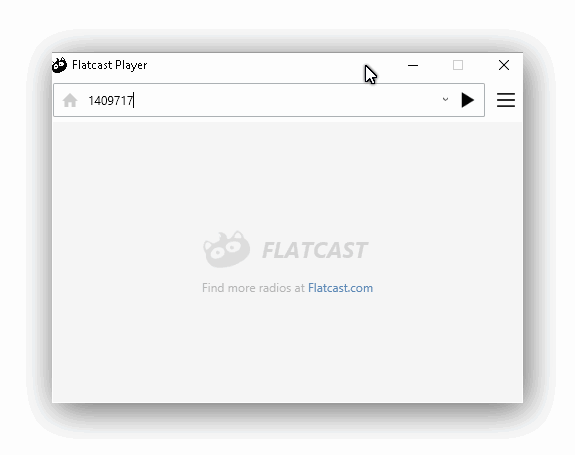Go to the Home page icon
Viewport: 575px width, 455px height.
(x=70, y=100)
